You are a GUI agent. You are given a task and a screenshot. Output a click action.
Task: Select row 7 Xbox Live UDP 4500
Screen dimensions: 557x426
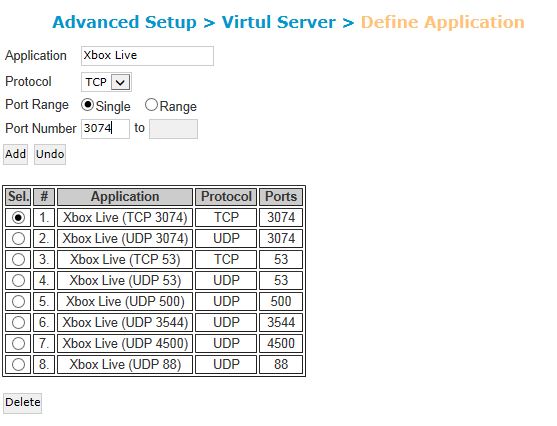(18, 344)
